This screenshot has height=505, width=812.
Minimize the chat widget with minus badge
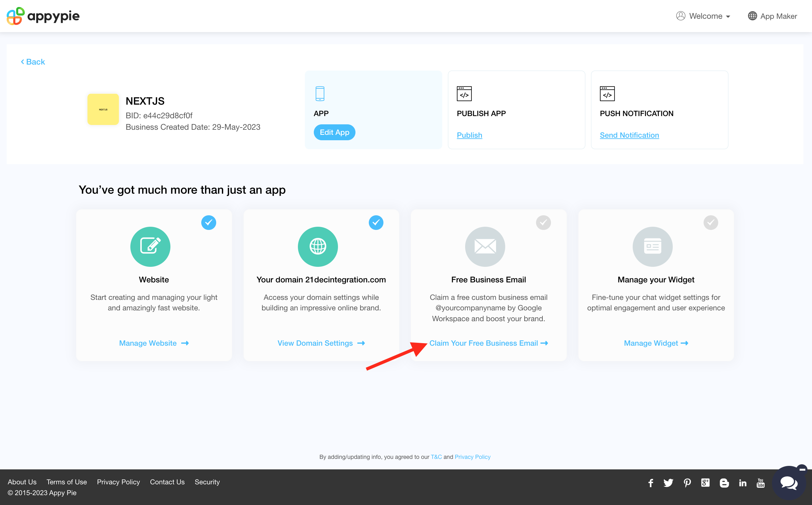(802, 470)
